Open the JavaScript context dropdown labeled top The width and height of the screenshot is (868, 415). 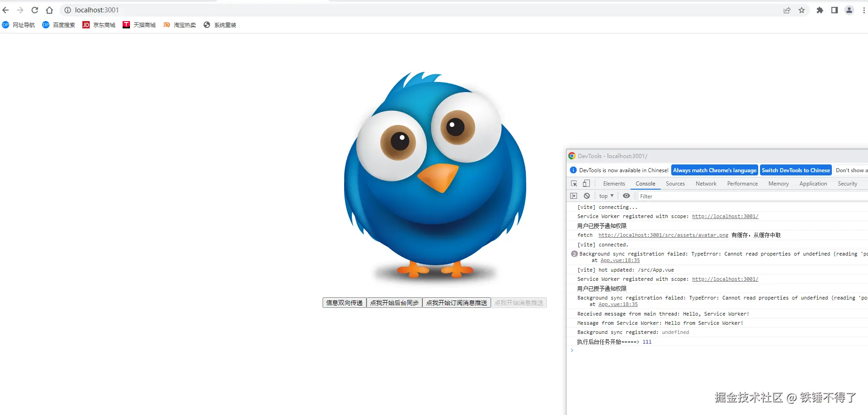606,196
